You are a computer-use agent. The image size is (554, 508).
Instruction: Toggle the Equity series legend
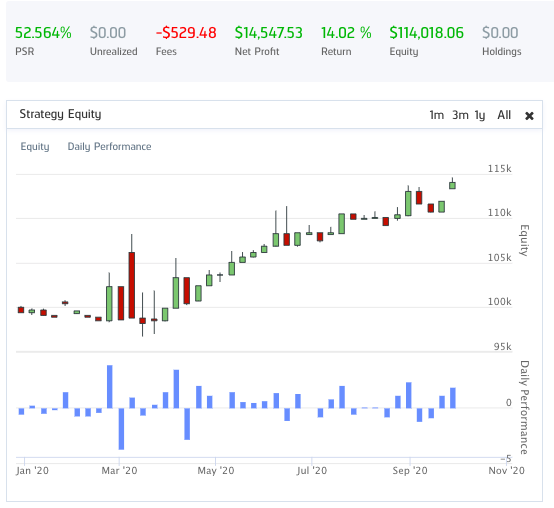click(35, 147)
